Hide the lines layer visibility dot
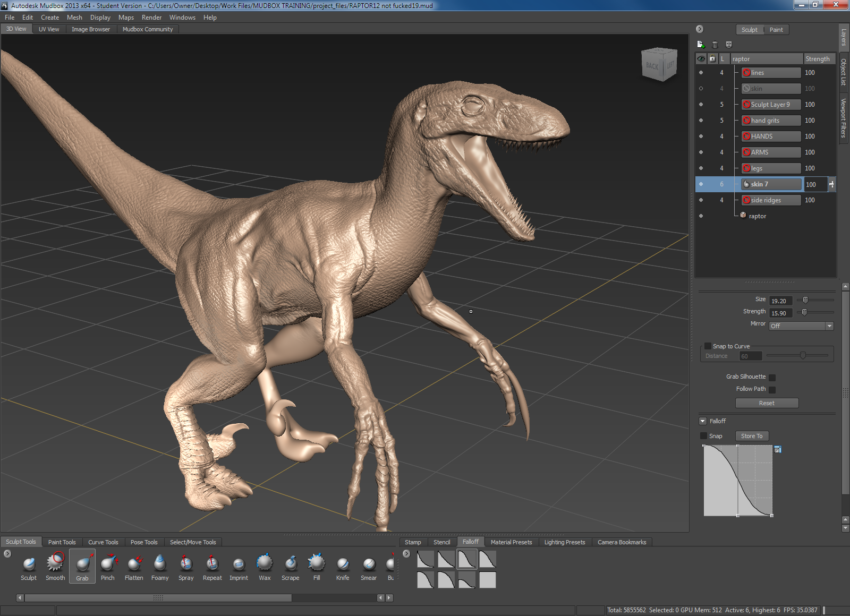 pos(701,73)
